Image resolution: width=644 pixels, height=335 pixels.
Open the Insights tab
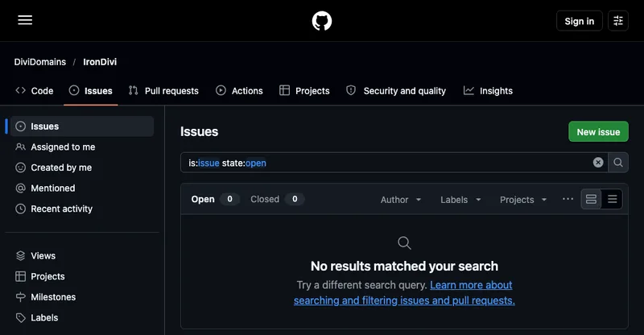pyautogui.click(x=488, y=91)
